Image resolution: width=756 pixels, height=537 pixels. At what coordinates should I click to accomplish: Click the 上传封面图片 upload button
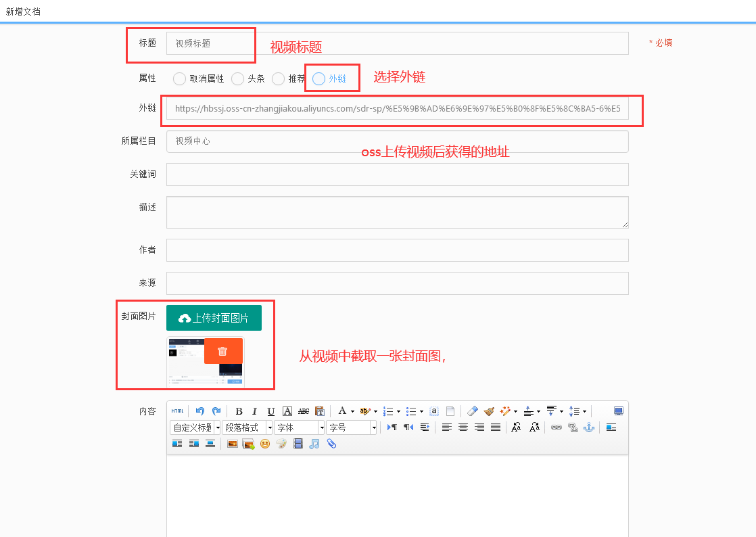point(214,318)
